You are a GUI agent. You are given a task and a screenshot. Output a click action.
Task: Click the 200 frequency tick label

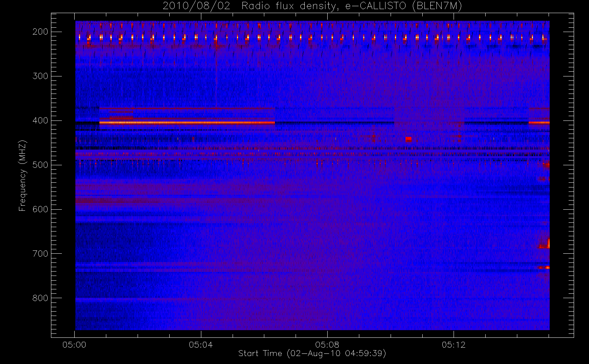(x=40, y=32)
